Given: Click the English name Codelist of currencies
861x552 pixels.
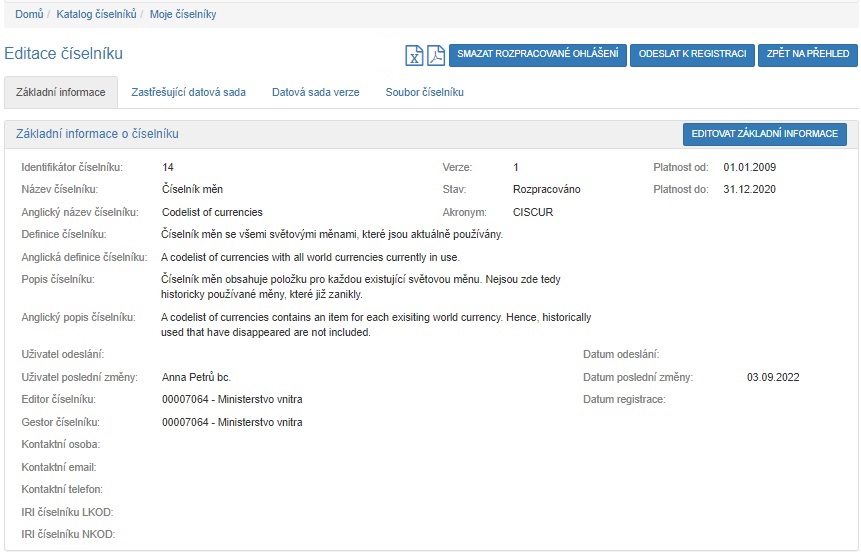Looking at the screenshot, I should click(x=212, y=212).
